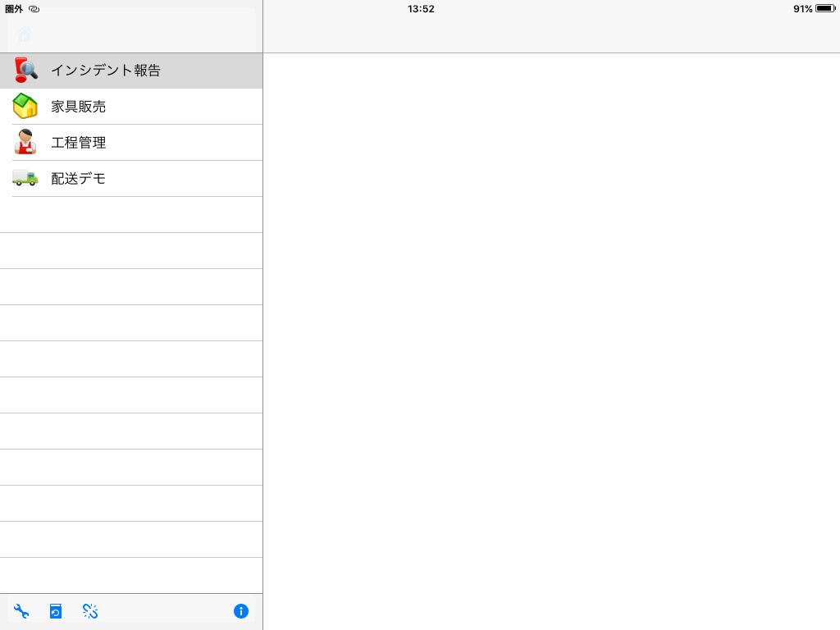Open the 家具販売 item
The height and width of the screenshot is (630, 840).
(79, 107)
